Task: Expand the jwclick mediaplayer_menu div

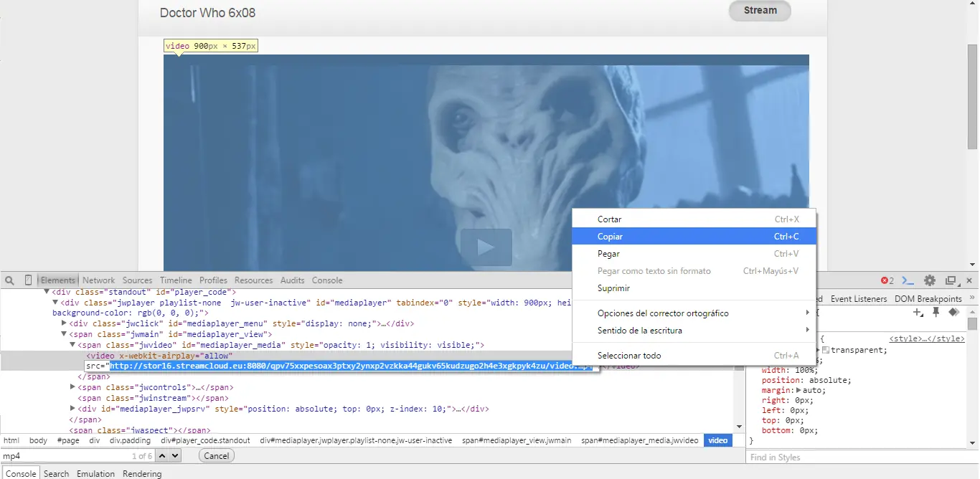Action: (x=64, y=323)
